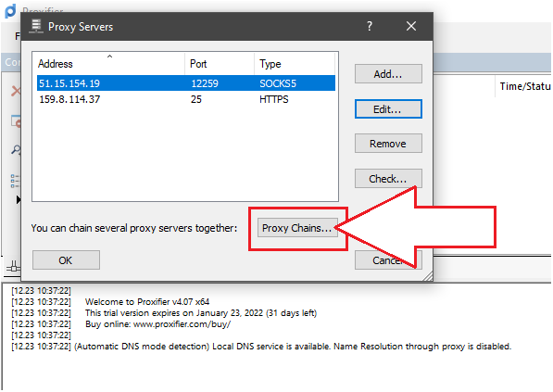Image resolution: width=553 pixels, height=392 pixels.
Task: Open the help question mark in the title bar
Action: coord(370,26)
